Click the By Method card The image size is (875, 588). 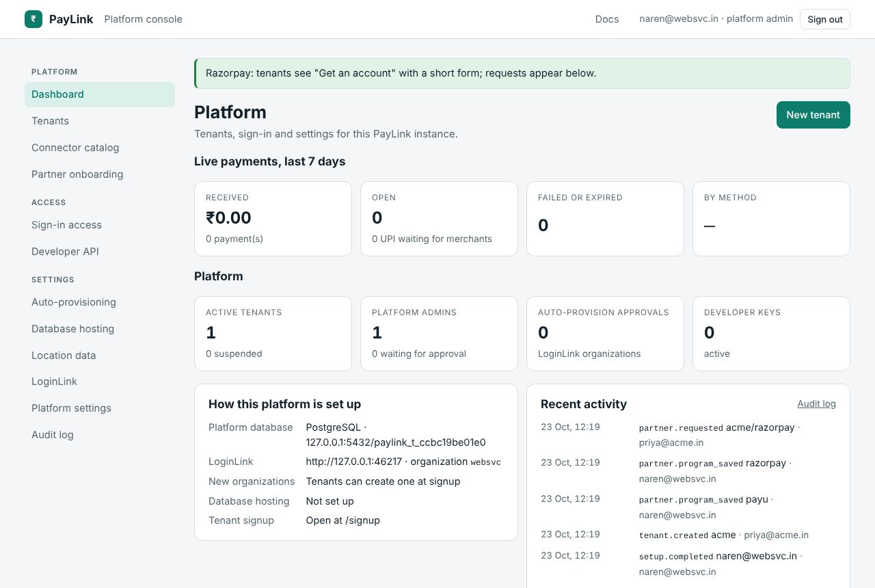pyautogui.click(x=771, y=219)
